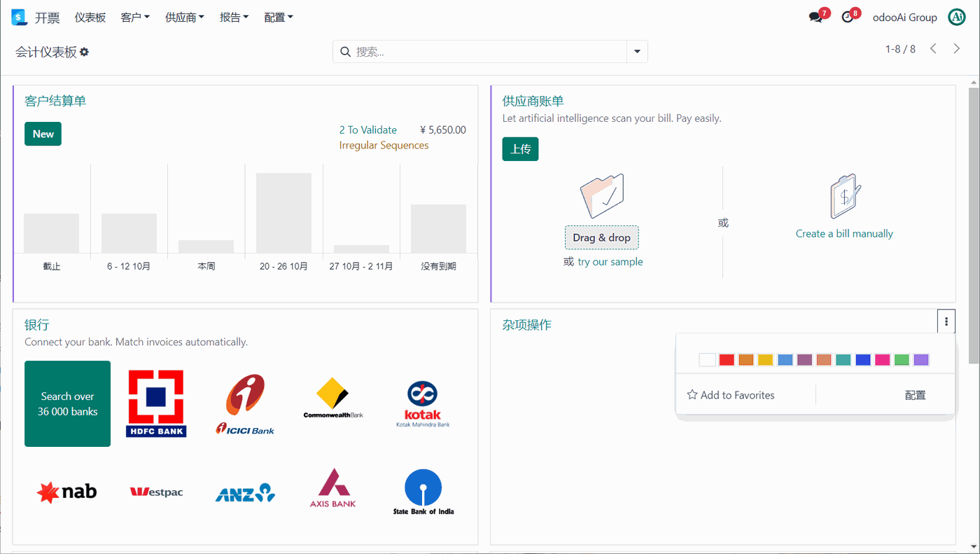The height and width of the screenshot is (554, 980).
Task: Go to previous page arrow
Action: (933, 49)
